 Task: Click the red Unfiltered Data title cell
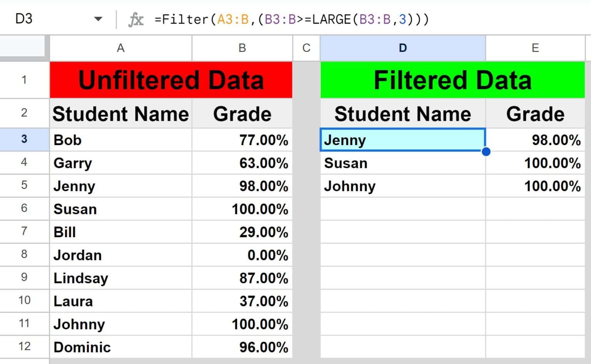point(171,80)
